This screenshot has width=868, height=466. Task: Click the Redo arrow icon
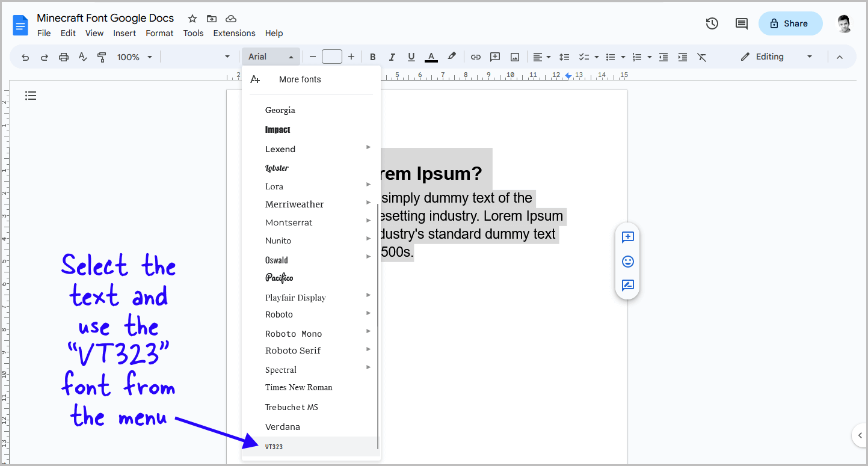click(45, 57)
